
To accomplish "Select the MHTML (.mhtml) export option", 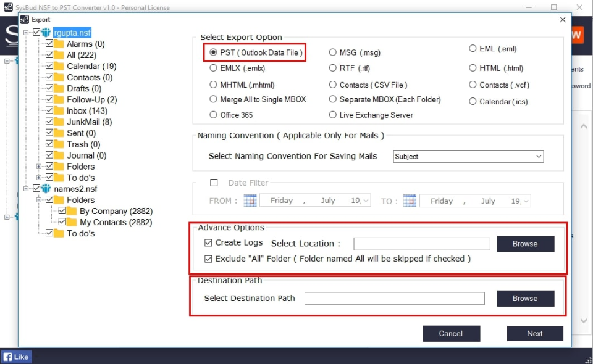I will (213, 85).
